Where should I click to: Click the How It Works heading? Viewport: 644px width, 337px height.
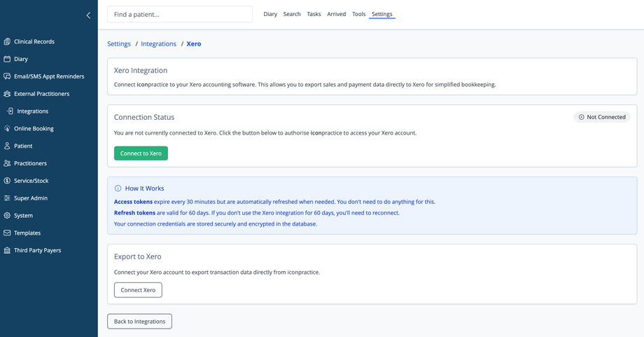point(145,188)
